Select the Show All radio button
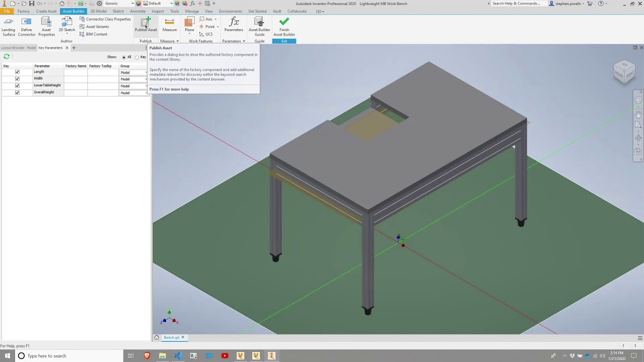644x362 pixels. coord(124,57)
